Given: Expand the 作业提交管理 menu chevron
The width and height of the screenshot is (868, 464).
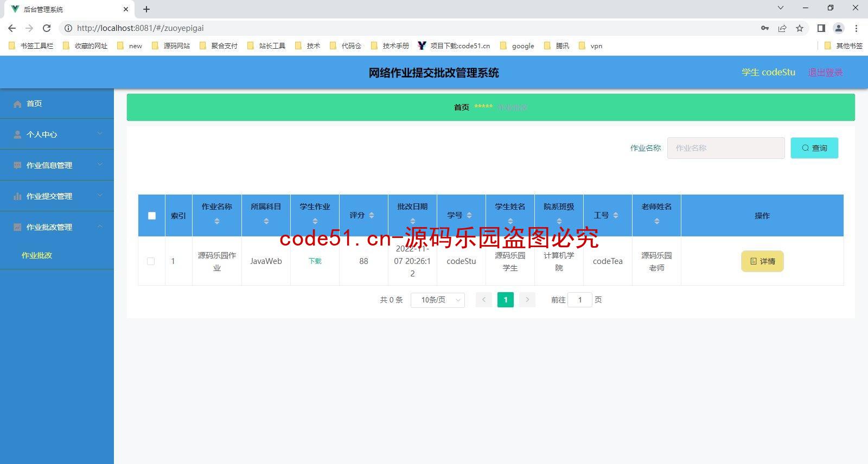Looking at the screenshot, I should click(100, 195).
